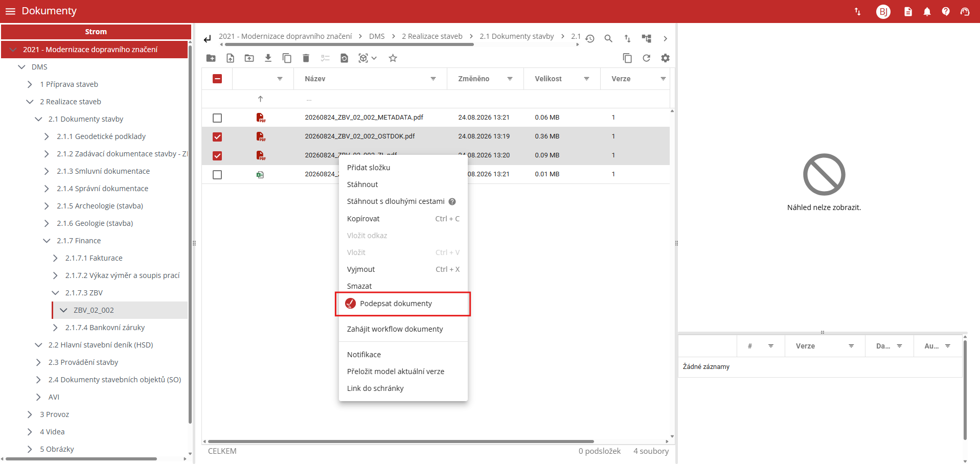Click the search magnifier icon
The height and width of the screenshot is (464, 980).
608,39
